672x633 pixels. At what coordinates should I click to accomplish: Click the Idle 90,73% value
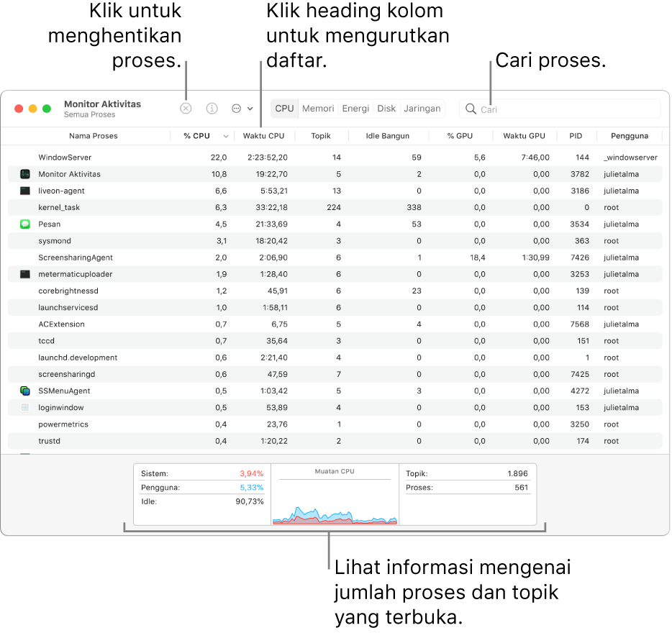tap(250, 501)
